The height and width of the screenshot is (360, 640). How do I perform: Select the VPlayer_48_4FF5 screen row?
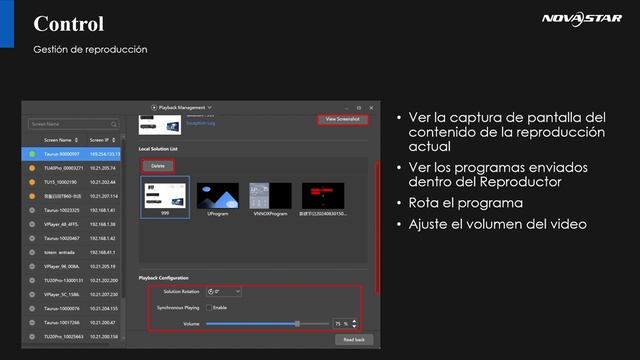tap(71, 224)
